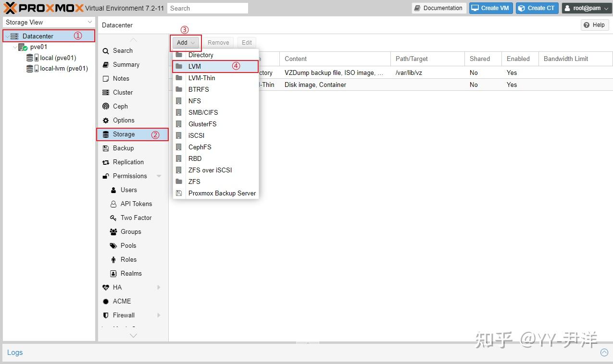Open the Two Factor panel
The height and width of the screenshot is (364, 613).
click(x=135, y=218)
